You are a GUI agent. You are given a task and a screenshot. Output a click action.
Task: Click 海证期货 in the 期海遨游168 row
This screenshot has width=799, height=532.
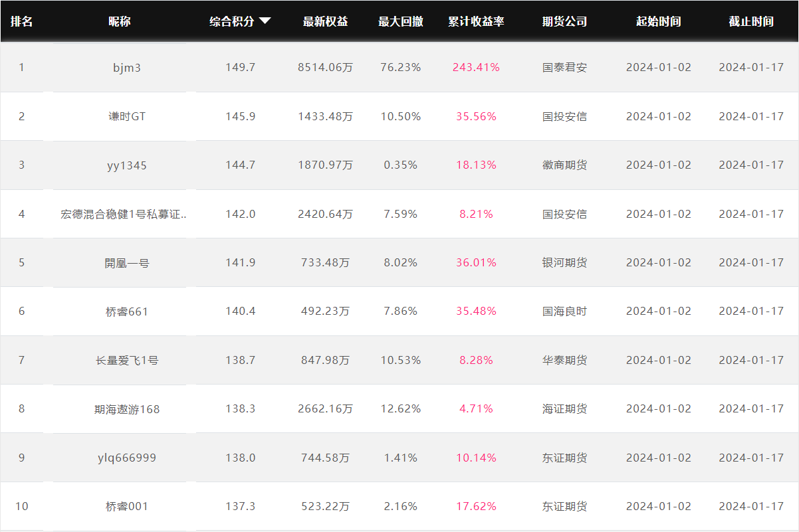click(x=565, y=409)
